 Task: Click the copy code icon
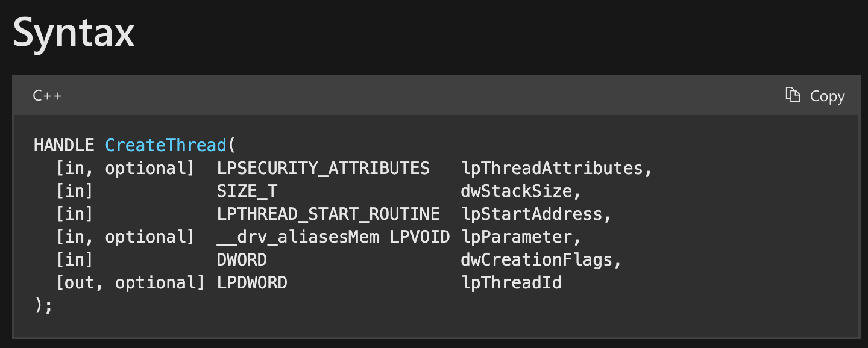coord(792,95)
